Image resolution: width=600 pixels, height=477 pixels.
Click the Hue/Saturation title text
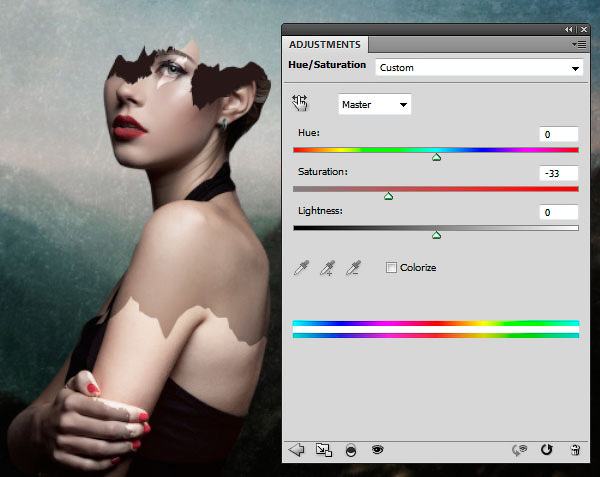[x=327, y=65]
